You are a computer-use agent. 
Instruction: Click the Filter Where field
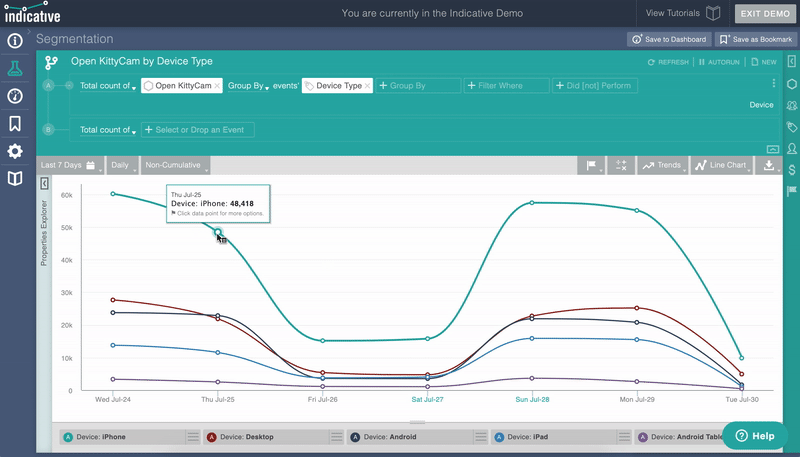click(x=507, y=86)
